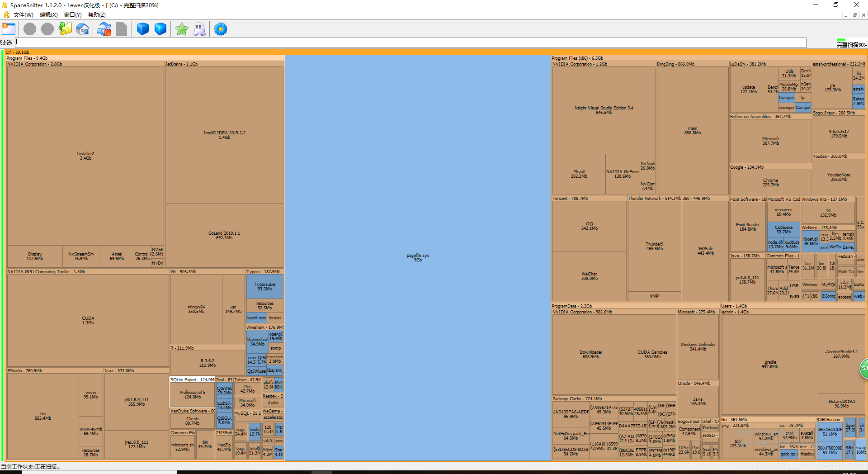Open the 窗口(Y) menu
Image resolution: width=868 pixels, height=474 pixels.
73,15
